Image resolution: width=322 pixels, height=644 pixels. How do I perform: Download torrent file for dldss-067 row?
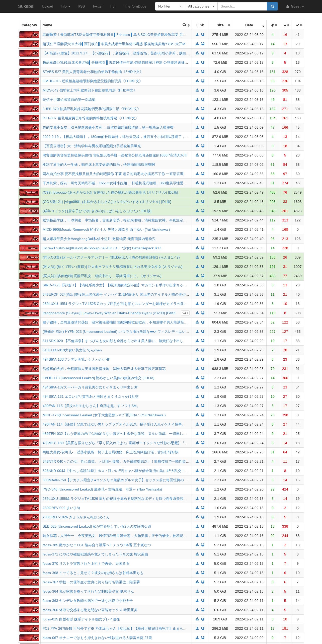pos(197,638)
